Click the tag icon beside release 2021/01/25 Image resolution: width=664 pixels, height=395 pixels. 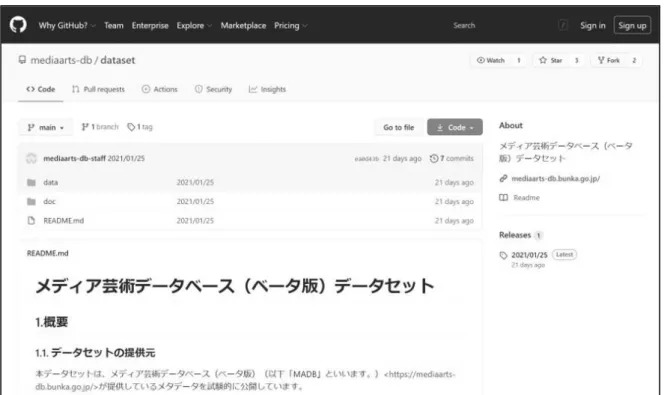coord(504,255)
